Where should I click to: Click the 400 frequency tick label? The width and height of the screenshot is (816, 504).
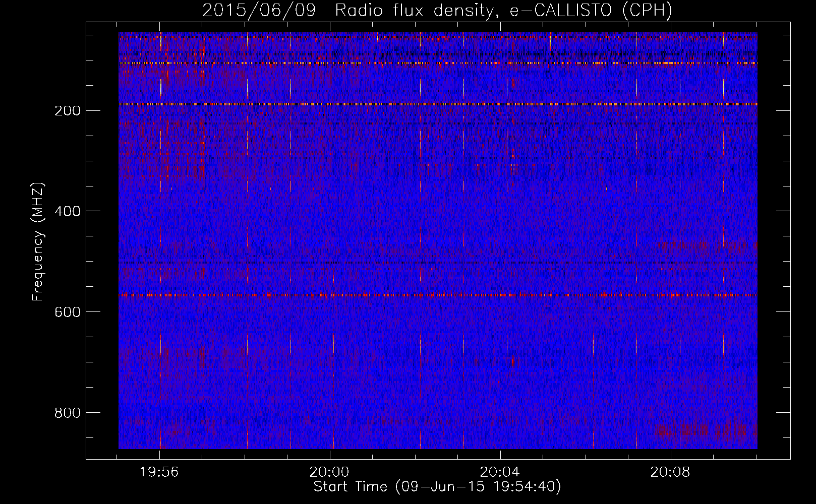(x=67, y=211)
